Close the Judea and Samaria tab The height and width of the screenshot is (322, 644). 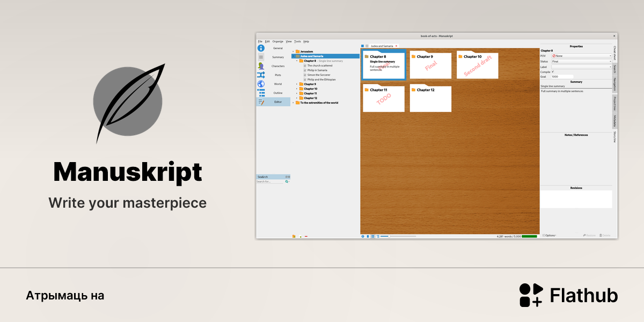(396, 46)
